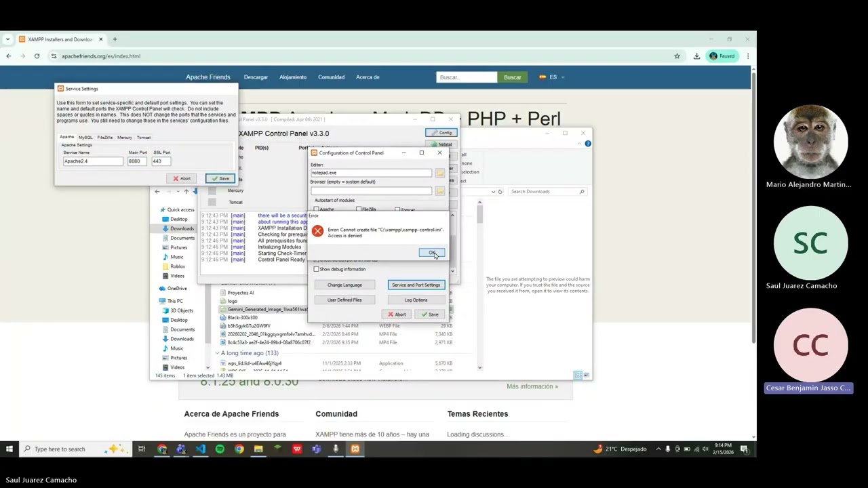Viewport: 868px width, 488px height.
Task: Browse for editor using the folder icon
Action: tap(440, 173)
